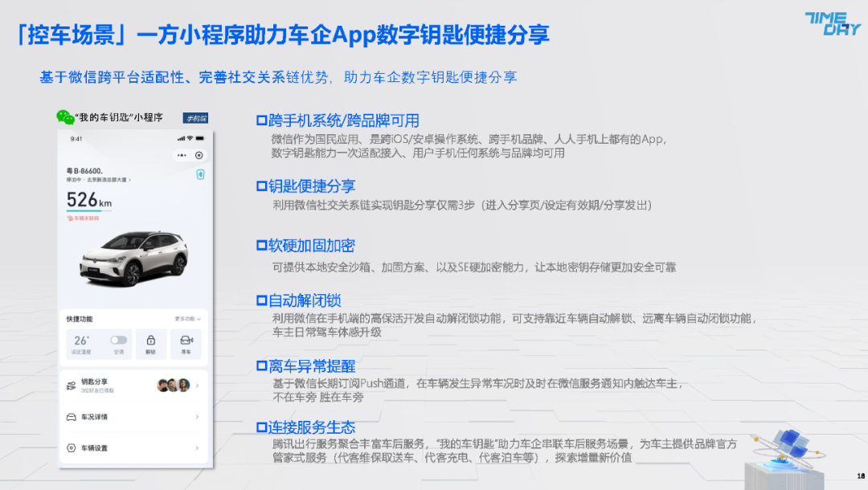Click the WeChat logo above the phone
868x490 pixels.
click(65, 117)
